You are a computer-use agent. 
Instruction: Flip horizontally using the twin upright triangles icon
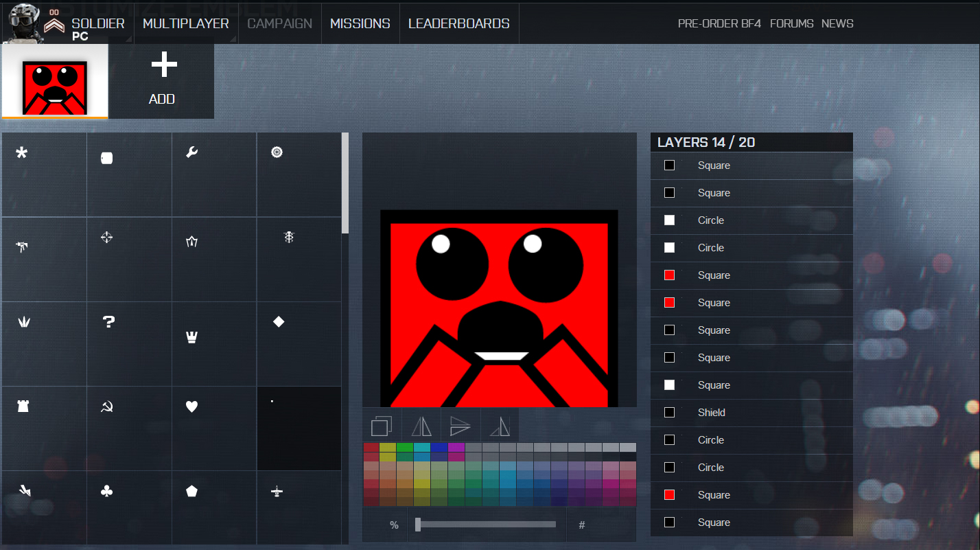point(421,426)
